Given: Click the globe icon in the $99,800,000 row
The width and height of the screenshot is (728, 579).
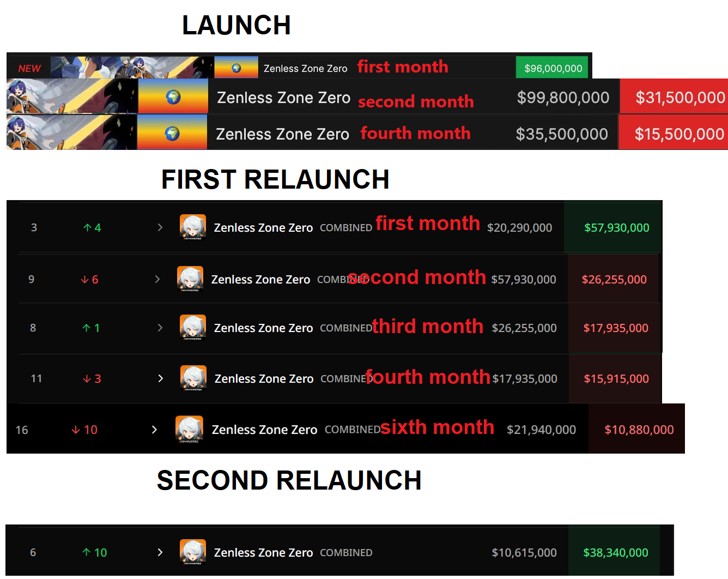Looking at the screenshot, I should (x=173, y=97).
